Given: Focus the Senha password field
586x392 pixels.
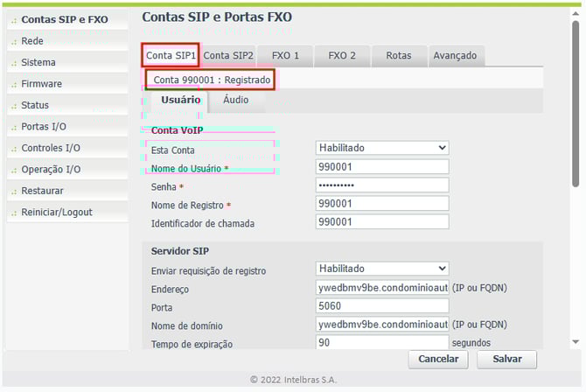Looking at the screenshot, I should 381,185.
